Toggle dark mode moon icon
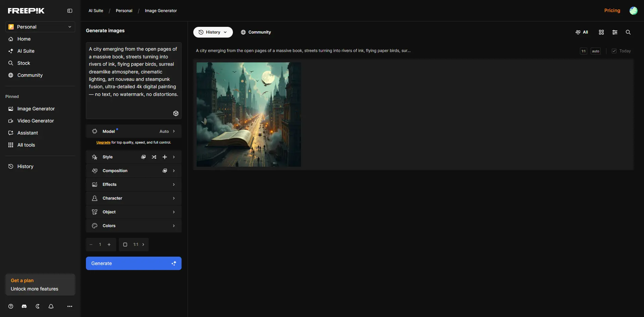Screen dimensions: 644x317 [x=38, y=306]
